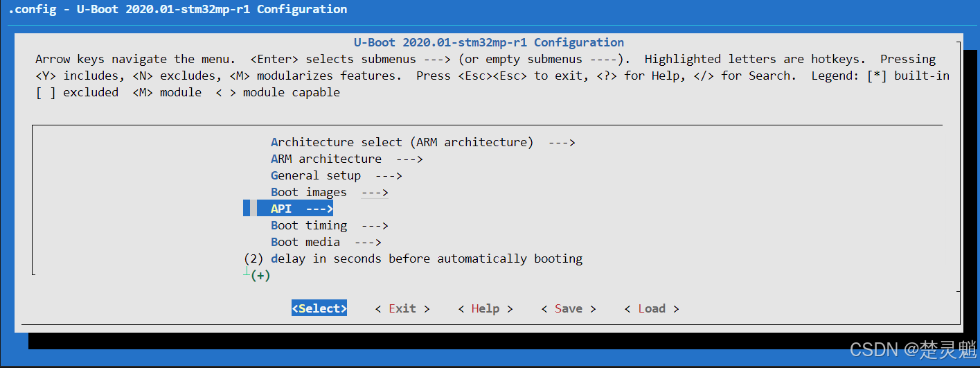Click the < Save > button
Viewport: 980px width, 368px height.
(569, 308)
